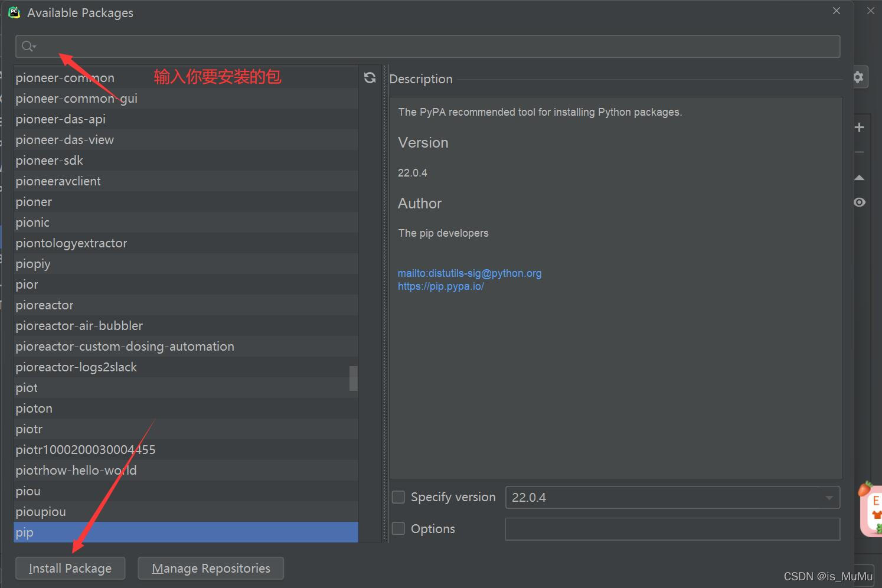Select the pioton package row

pyautogui.click(x=186, y=409)
